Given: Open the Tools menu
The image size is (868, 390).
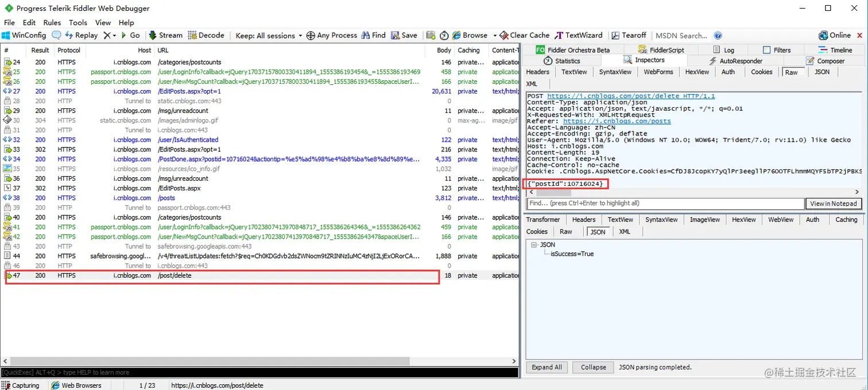Looking at the screenshot, I should [78, 22].
